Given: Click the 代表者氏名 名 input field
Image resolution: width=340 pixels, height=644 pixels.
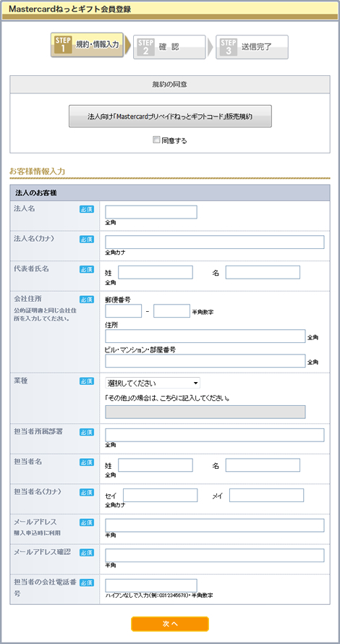Looking at the screenshot, I should [263, 272].
